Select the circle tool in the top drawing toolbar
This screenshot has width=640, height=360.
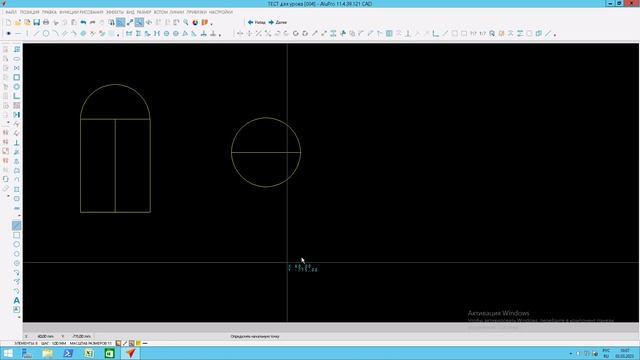pos(46,33)
